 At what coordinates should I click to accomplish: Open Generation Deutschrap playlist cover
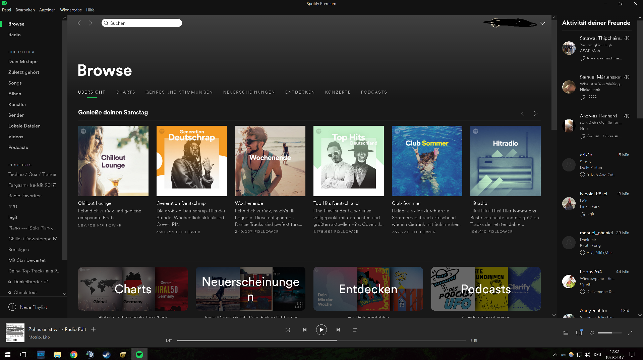(192, 161)
